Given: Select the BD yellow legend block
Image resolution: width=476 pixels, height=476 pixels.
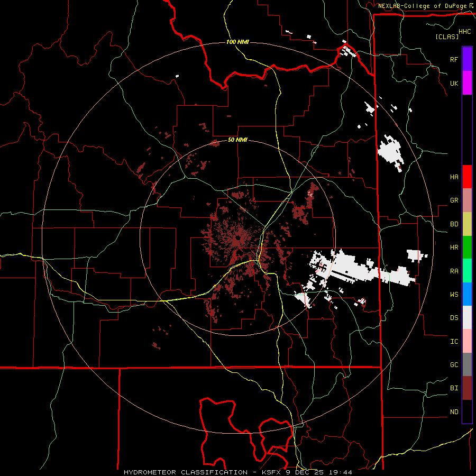Looking at the screenshot, I should pos(467,224).
